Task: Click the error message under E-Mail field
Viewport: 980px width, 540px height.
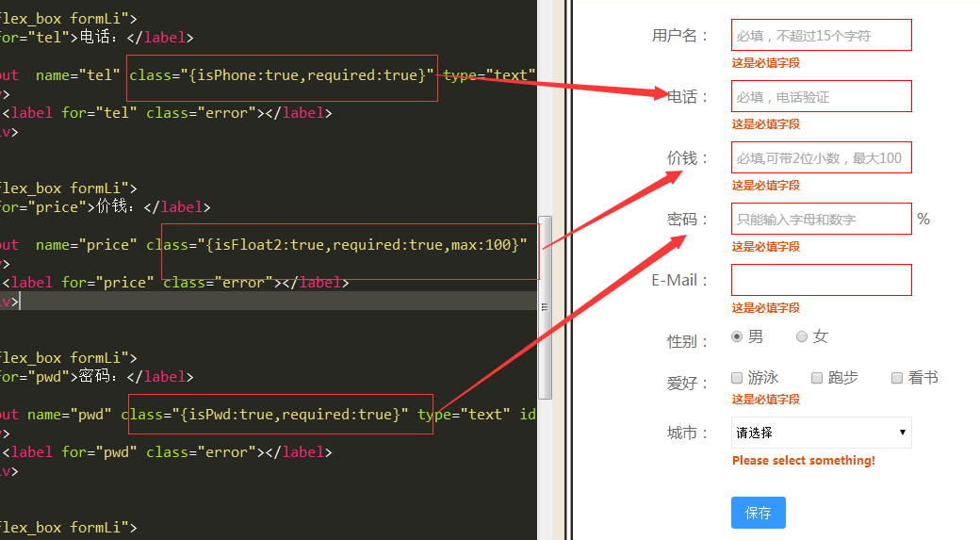Action: pyautogui.click(x=765, y=308)
